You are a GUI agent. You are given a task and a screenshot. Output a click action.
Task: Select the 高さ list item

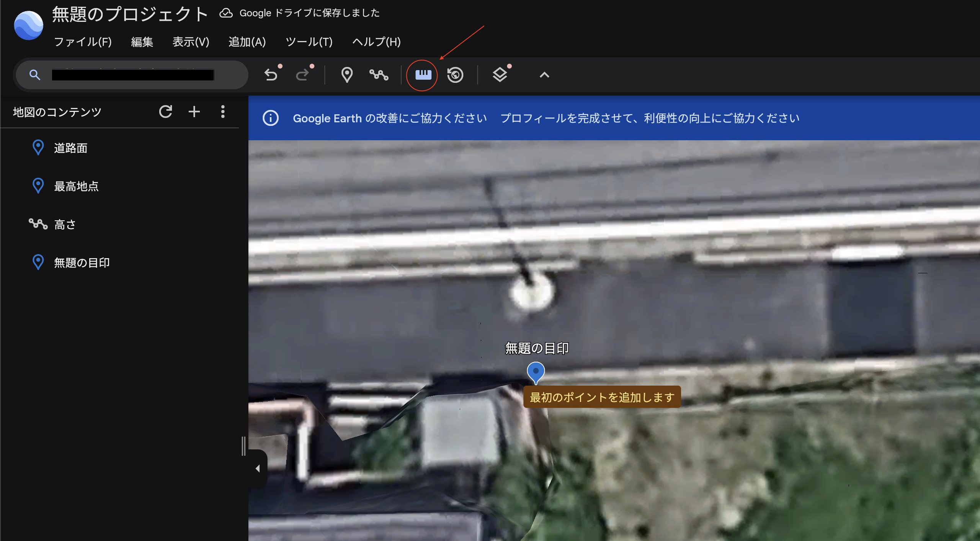(x=119, y=224)
